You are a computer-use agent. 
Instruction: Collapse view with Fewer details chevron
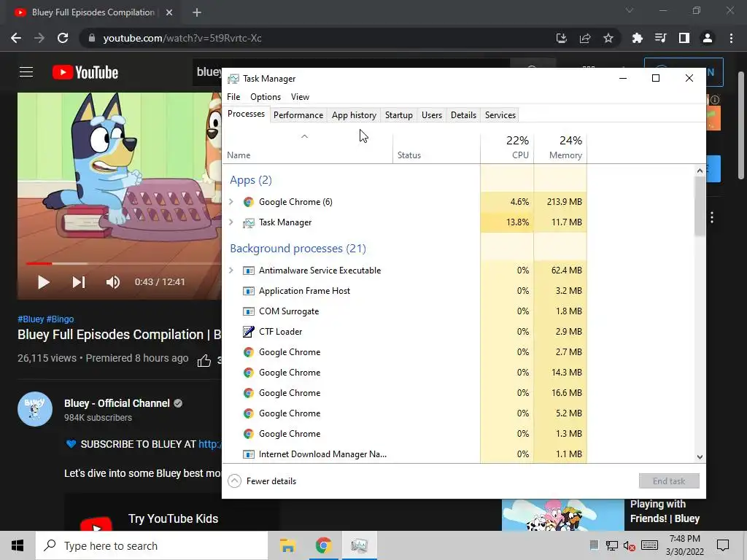click(x=234, y=481)
